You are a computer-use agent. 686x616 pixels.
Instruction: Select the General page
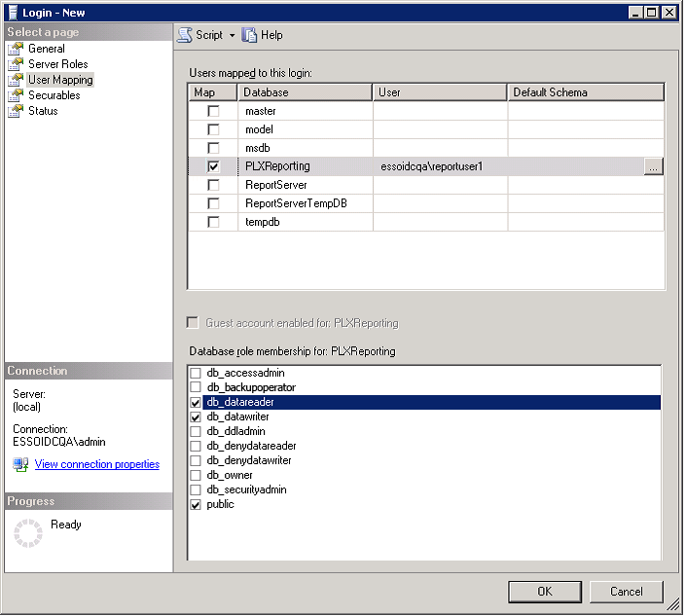coord(47,49)
